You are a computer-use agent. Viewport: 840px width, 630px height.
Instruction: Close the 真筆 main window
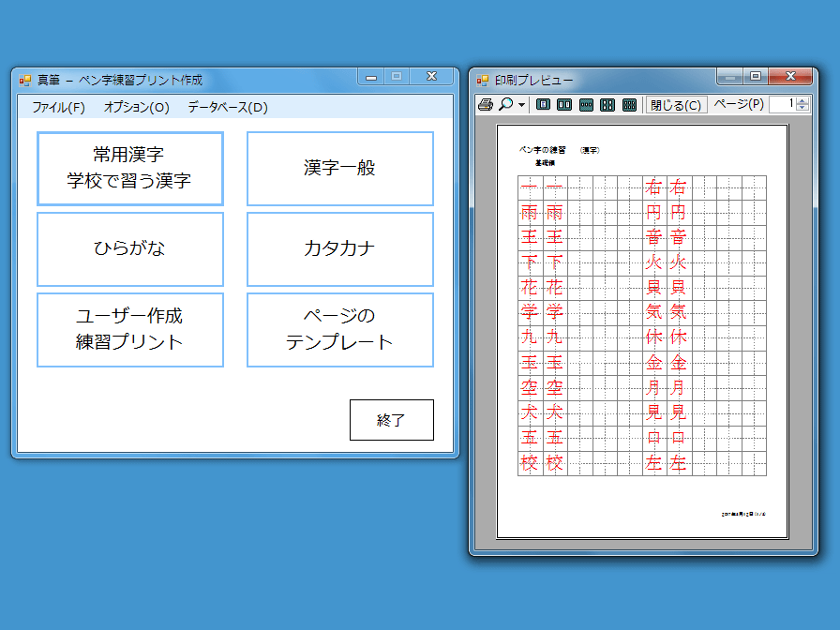pos(432,77)
